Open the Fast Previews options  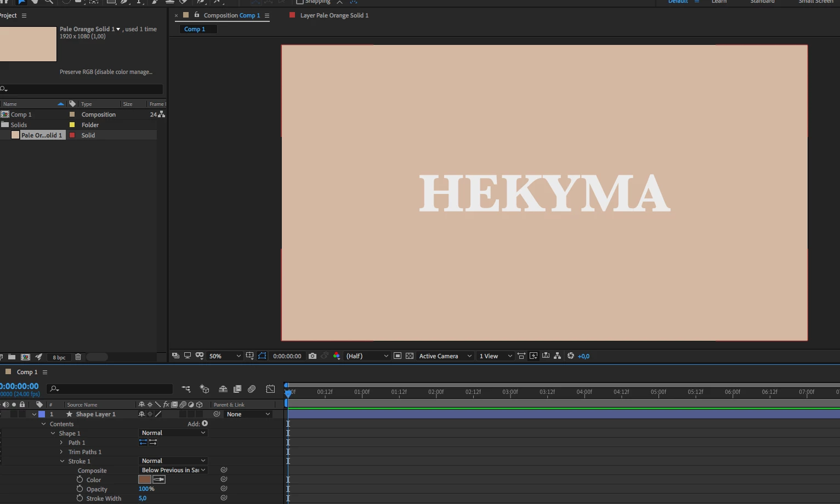point(533,356)
